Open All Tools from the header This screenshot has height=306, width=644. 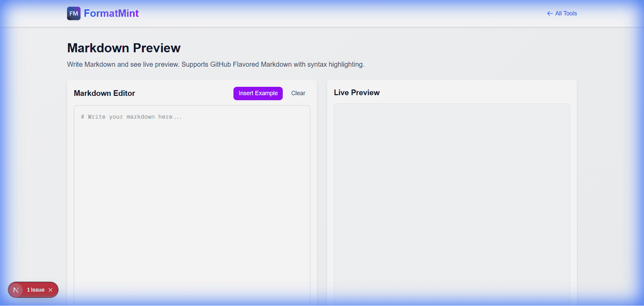click(x=566, y=13)
